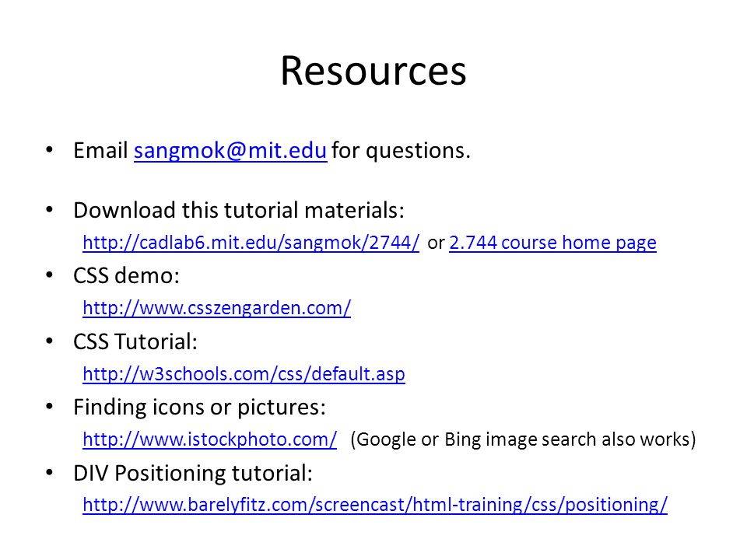Click the 'Finding icons or pictures:' text

pos(200,408)
